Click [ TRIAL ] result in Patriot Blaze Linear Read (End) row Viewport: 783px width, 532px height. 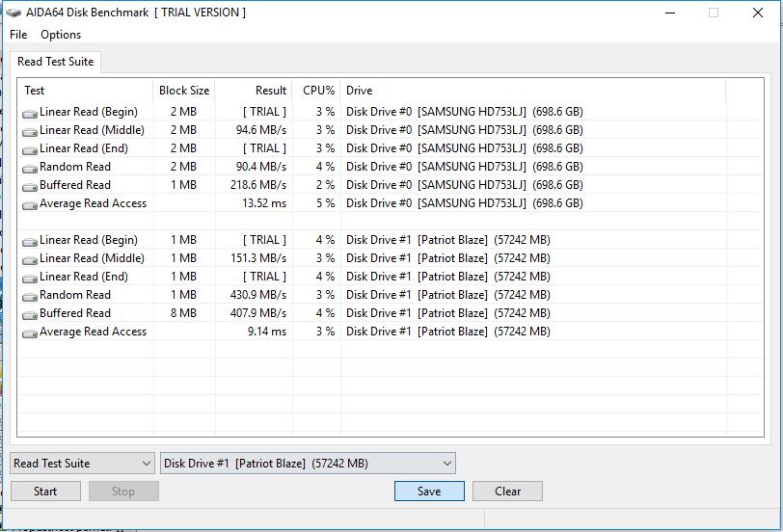(264, 276)
